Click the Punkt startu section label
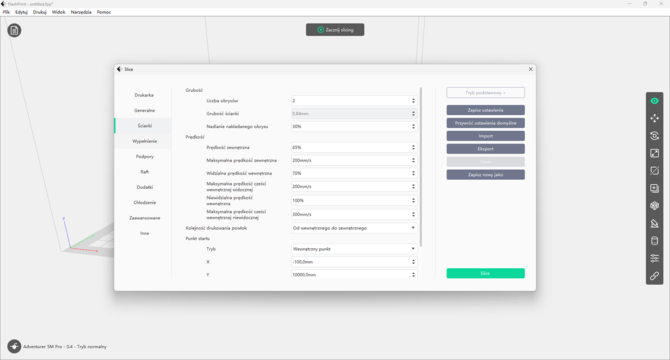The width and height of the screenshot is (670, 360). pos(197,239)
